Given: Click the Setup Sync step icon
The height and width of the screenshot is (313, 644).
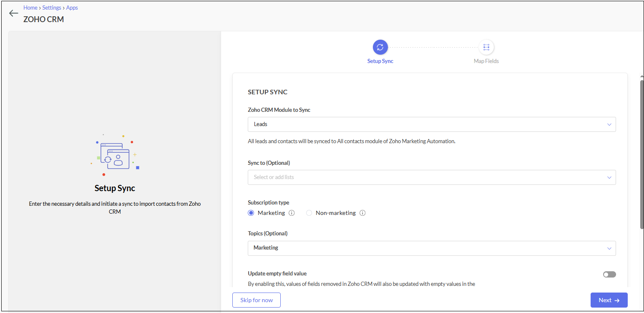Looking at the screenshot, I should pos(380,47).
